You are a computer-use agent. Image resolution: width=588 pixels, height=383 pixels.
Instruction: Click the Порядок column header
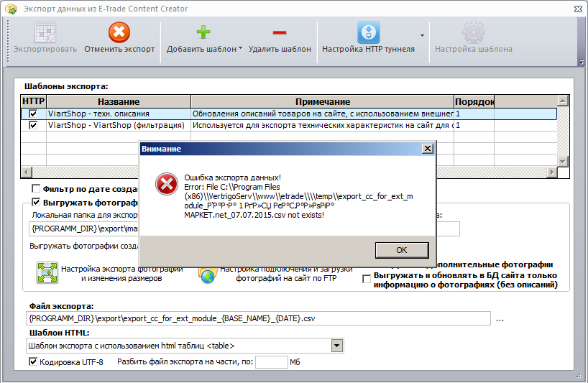(x=474, y=101)
